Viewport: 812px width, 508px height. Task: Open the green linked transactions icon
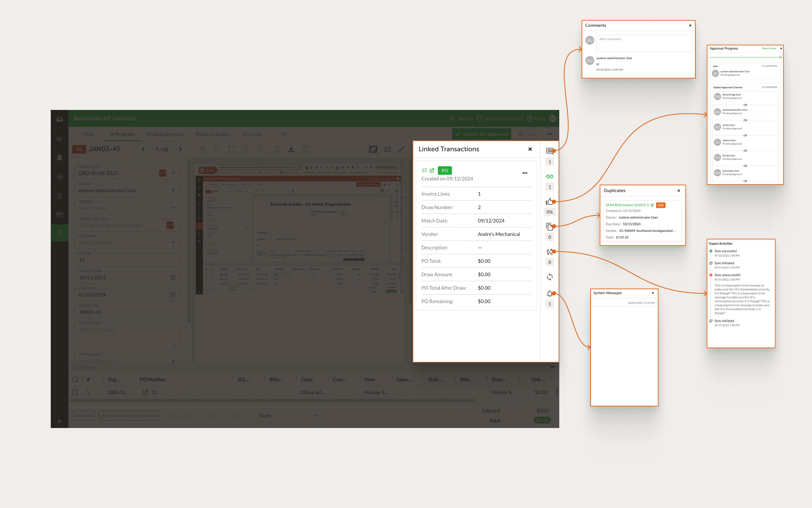[x=549, y=176]
